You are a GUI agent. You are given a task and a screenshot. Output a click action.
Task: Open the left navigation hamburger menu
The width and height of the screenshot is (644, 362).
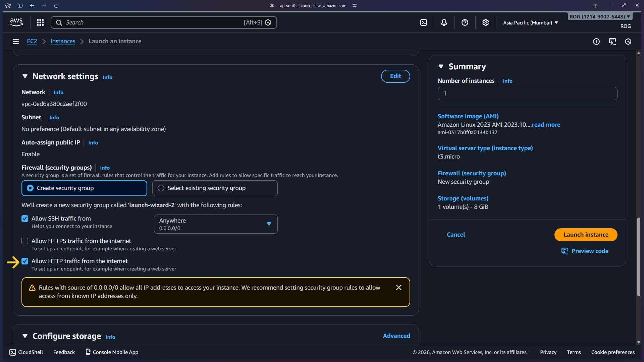[16, 41]
